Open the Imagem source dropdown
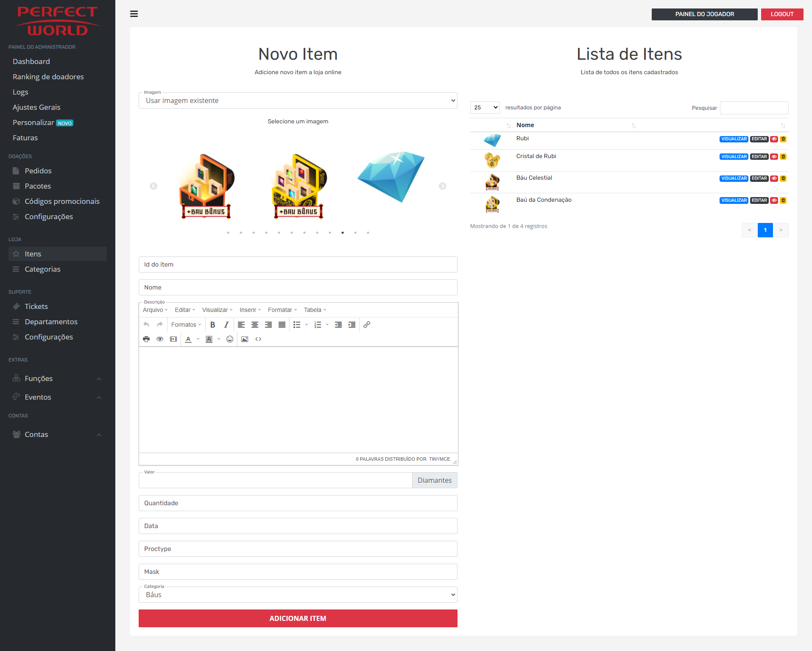812x651 pixels. tap(298, 100)
